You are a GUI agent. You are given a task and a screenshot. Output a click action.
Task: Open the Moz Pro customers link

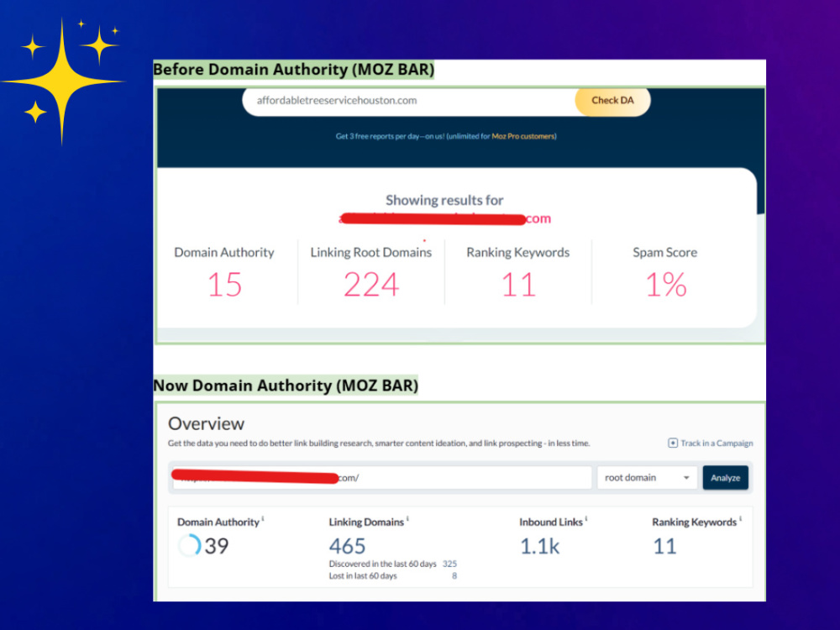[x=522, y=137]
